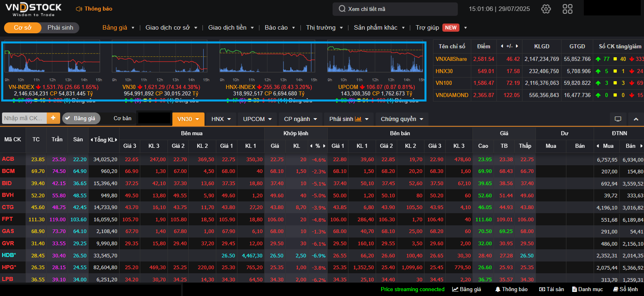Select the Cơ bản view toggle

(122, 118)
